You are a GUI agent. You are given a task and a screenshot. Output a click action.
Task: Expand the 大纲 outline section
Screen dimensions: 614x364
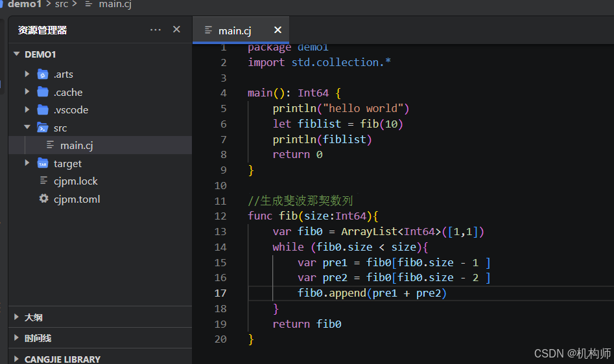(16, 317)
